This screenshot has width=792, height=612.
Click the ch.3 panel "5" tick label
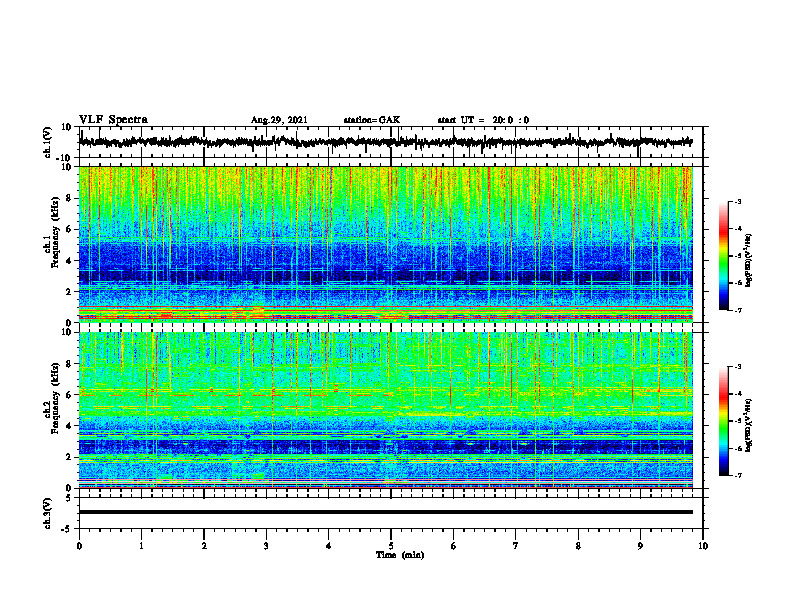coord(70,497)
